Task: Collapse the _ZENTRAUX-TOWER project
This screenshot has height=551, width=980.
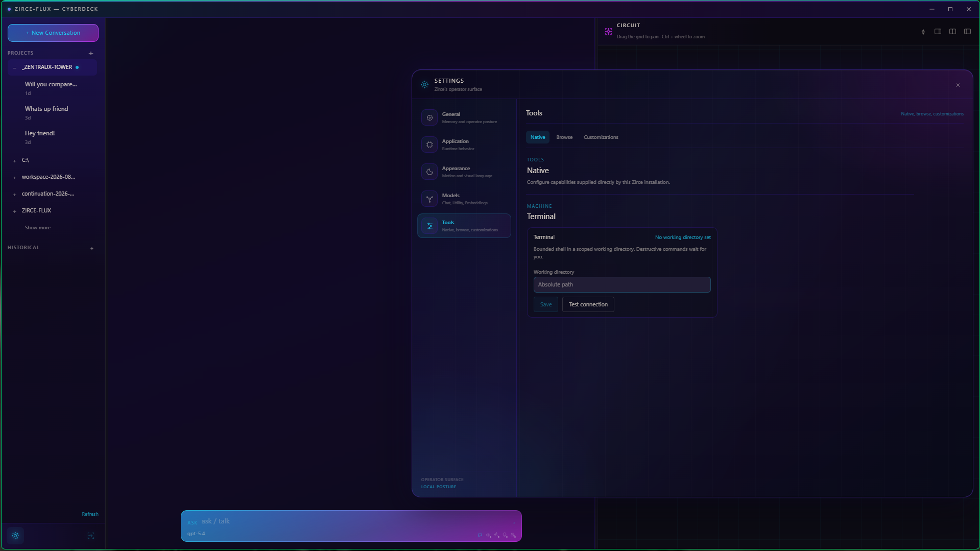Action: pyautogui.click(x=14, y=67)
